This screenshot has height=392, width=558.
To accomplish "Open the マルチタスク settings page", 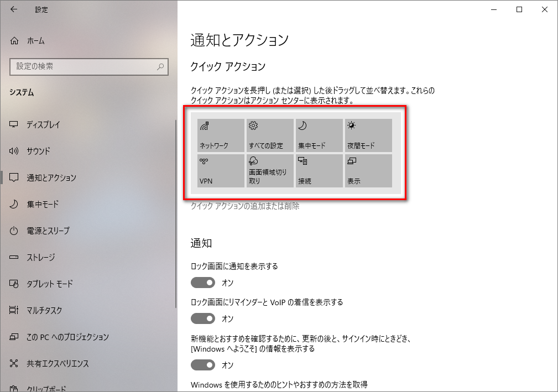I will coord(44,310).
